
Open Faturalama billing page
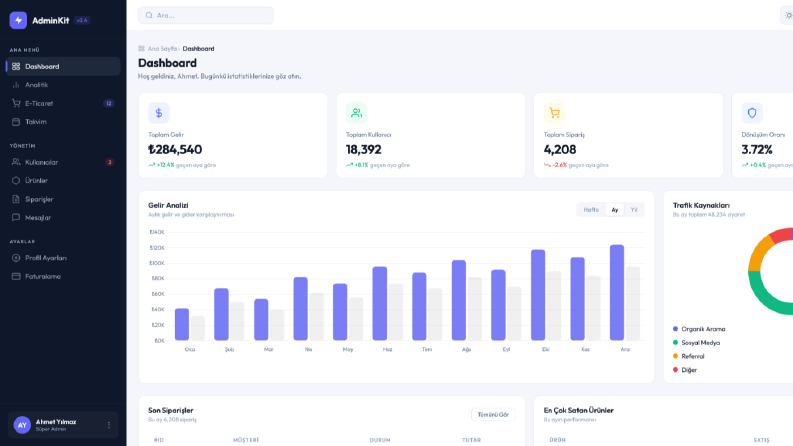pyautogui.click(x=63, y=277)
